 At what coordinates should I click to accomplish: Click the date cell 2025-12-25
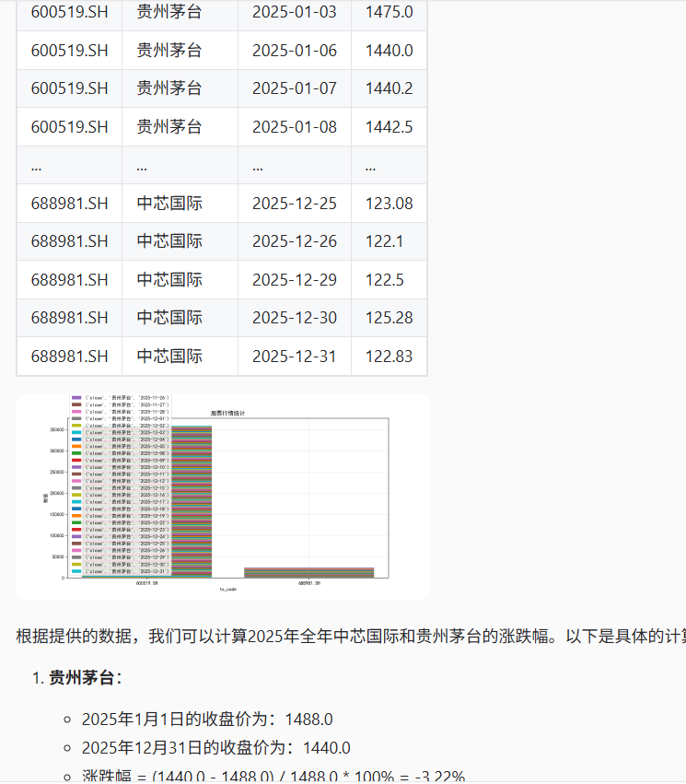[295, 204]
